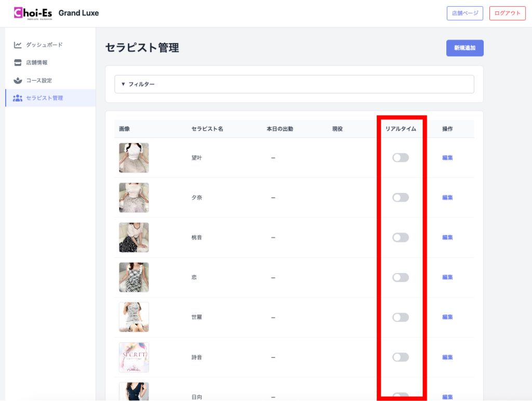Screen dimensions: 532x401
Task: Click the Choi-Es logo
Action: tap(33, 13)
